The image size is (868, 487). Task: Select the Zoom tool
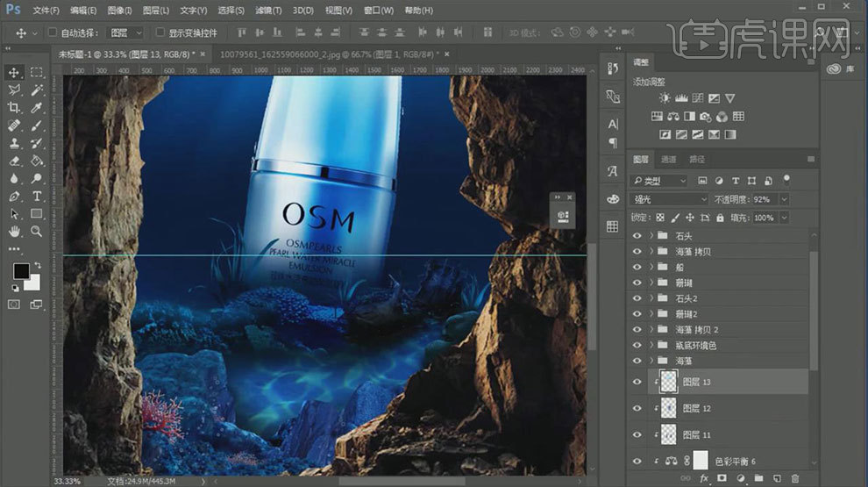point(37,232)
